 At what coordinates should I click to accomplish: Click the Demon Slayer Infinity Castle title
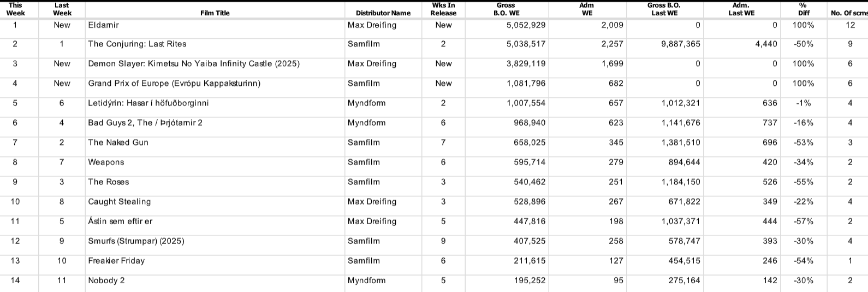[x=194, y=64]
